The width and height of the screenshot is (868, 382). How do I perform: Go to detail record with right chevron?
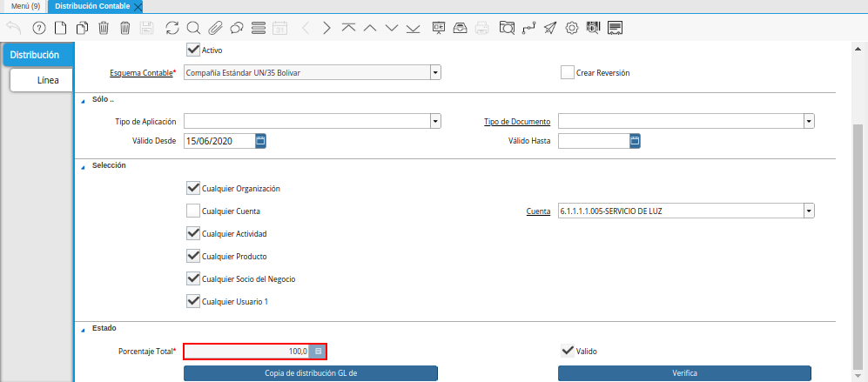tap(326, 28)
